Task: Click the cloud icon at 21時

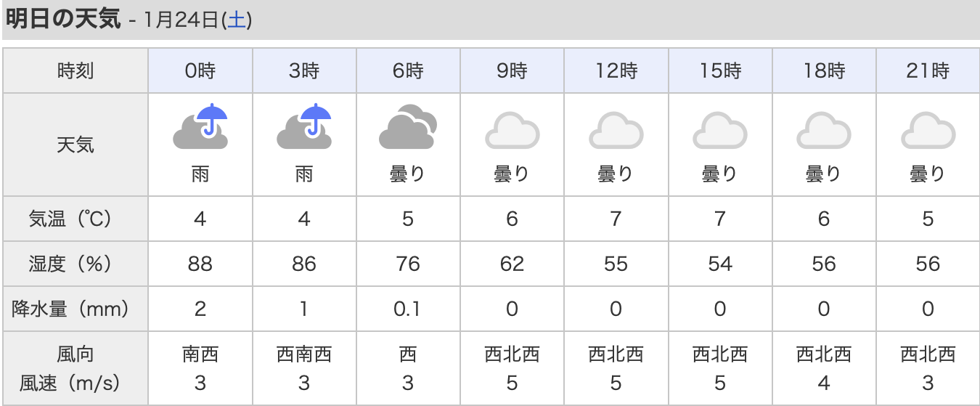Action: pyautogui.click(x=928, y=131)
